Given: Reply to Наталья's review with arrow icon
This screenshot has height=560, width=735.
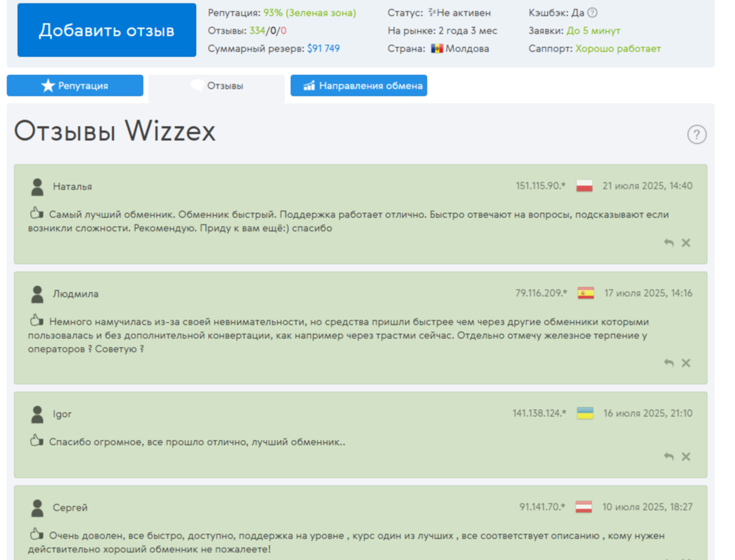Looking at the screenshot, I should point(669,242).
